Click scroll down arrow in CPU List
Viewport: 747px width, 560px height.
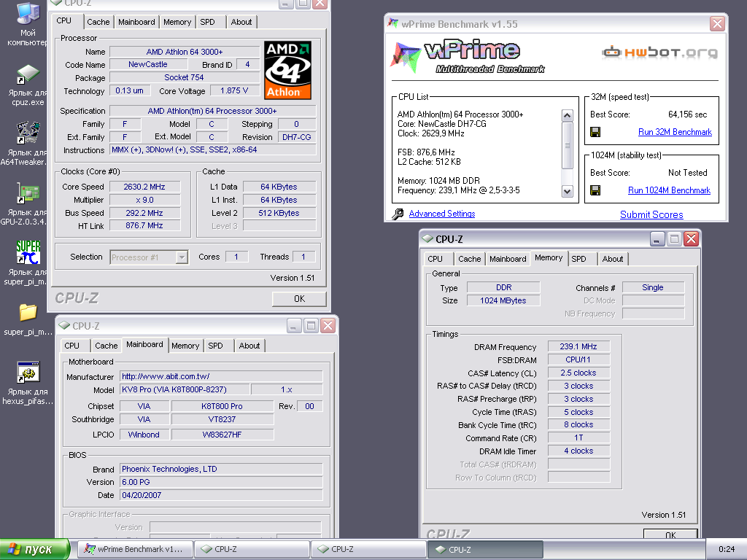pyautogui.click(x=567, y=192)
